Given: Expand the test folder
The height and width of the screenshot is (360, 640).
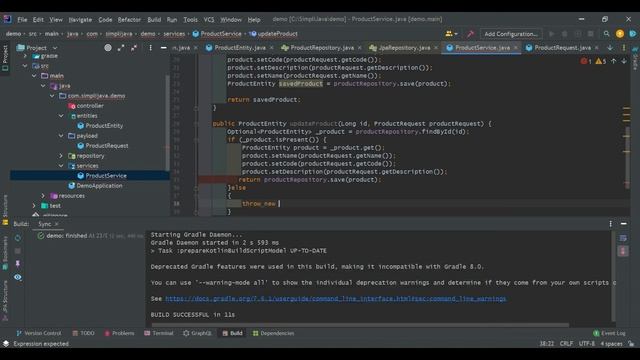Looking at the screenshot, I should click(x=34, y=206).
